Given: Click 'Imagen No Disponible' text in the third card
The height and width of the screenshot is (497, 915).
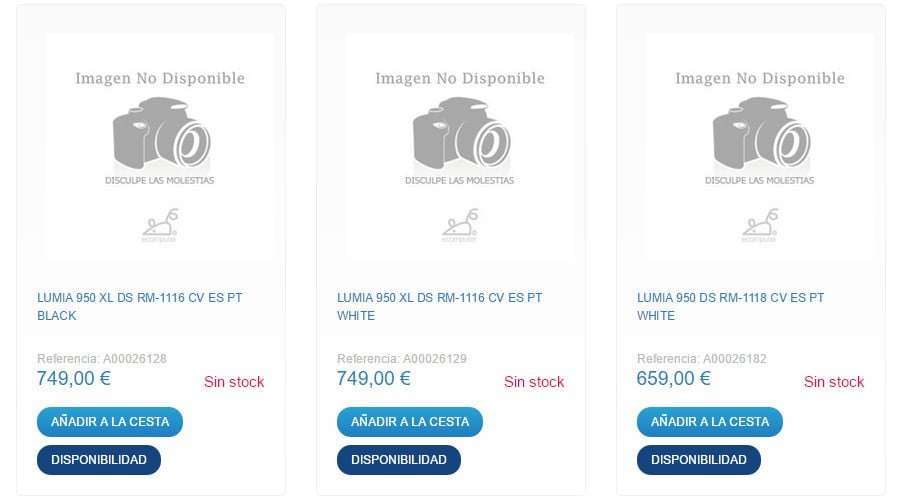Looking at the screenshot, I should coord(760,78).
